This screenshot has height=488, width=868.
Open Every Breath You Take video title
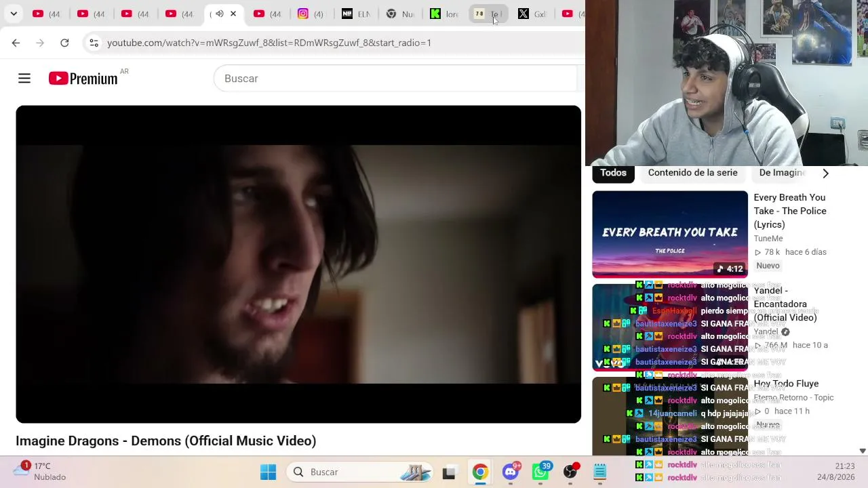[790, 211]
